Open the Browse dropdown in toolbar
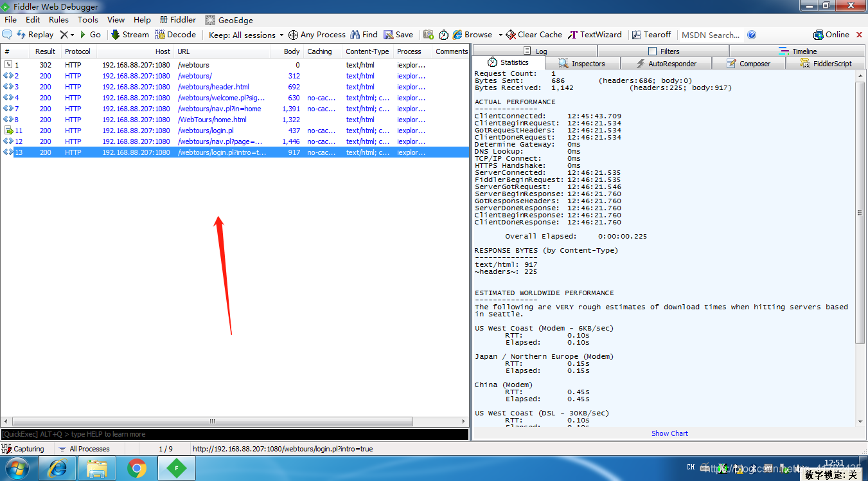 click(477, 35)
